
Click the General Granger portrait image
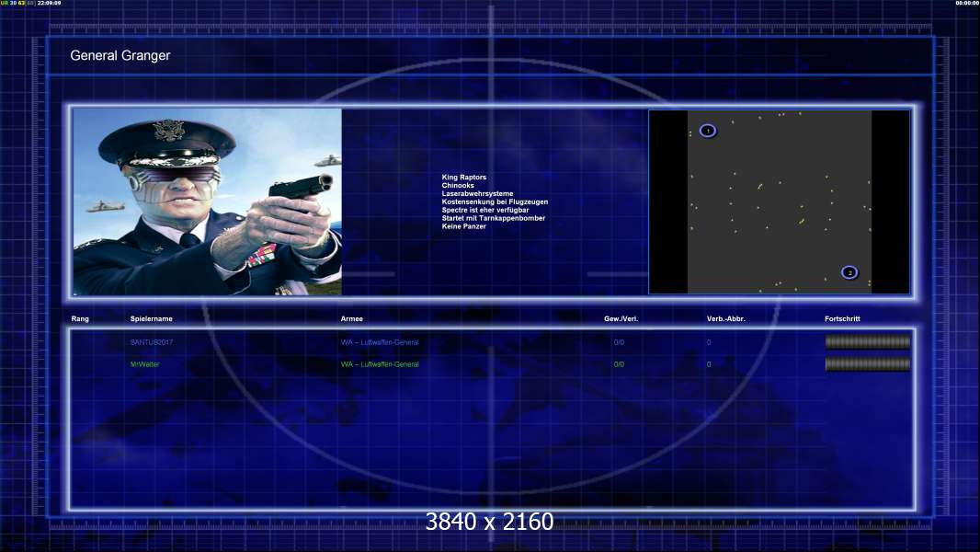pos(208,201)
